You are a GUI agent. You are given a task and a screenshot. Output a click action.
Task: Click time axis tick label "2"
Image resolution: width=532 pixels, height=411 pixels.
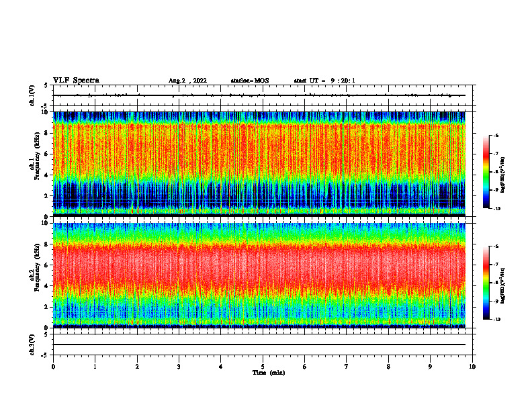(137, 367)
